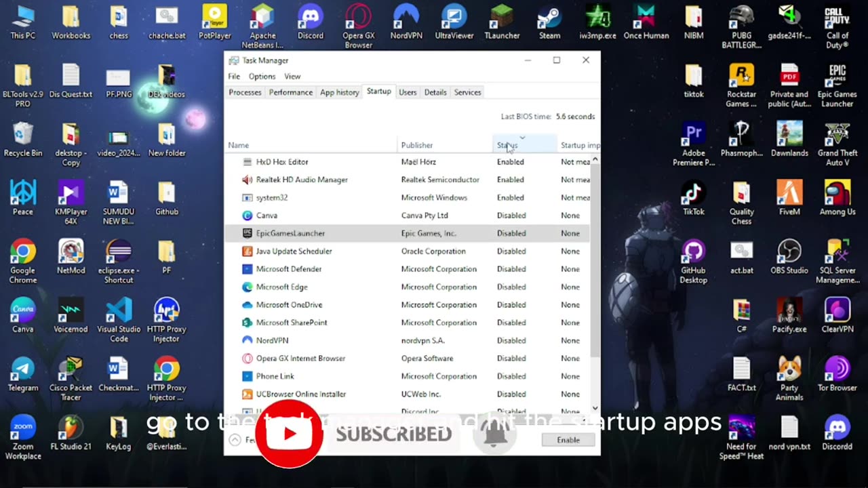Launch PotPlayer from the desktop

[x=214, y=22]
